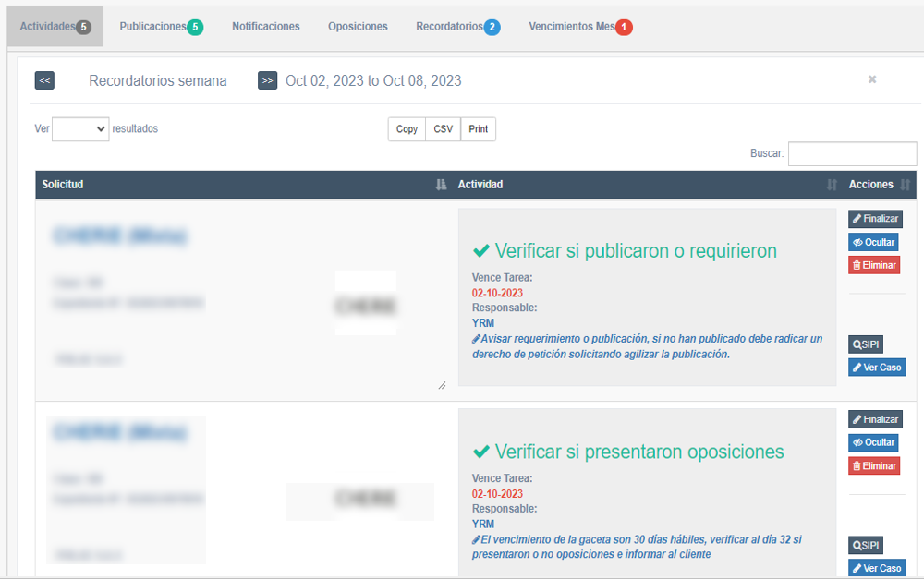
Task: Click the trash icon to eliminate first task
Action: tap(874, 265)
